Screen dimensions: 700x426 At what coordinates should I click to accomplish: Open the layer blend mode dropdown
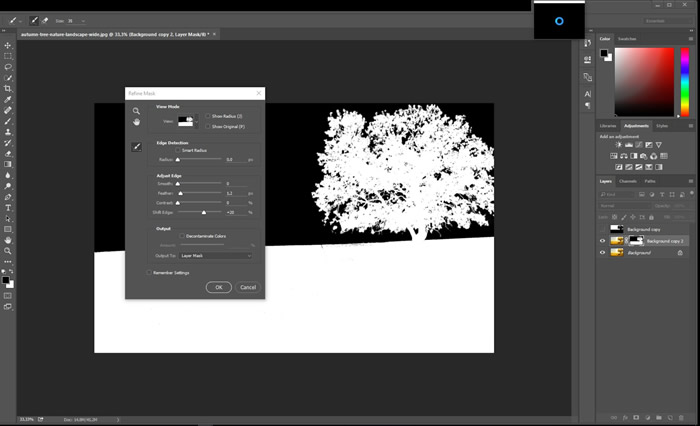[624, 206]
